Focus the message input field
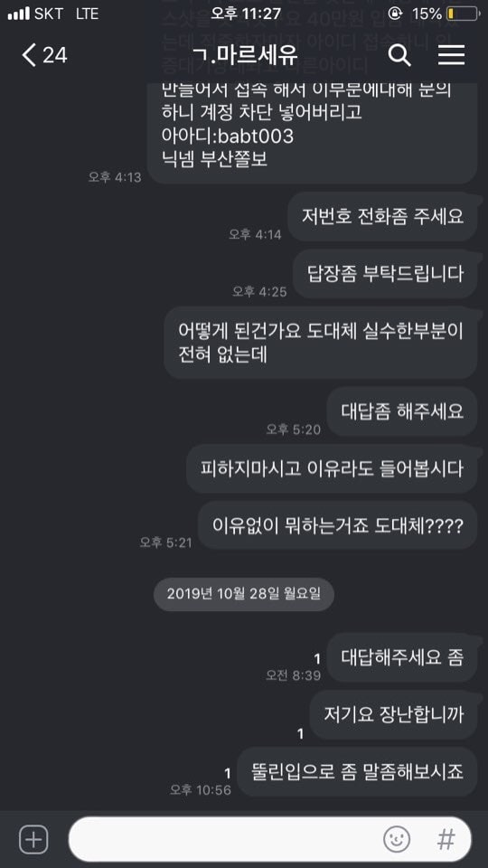This screenshot has width=488, height=868. coord(270,839)
